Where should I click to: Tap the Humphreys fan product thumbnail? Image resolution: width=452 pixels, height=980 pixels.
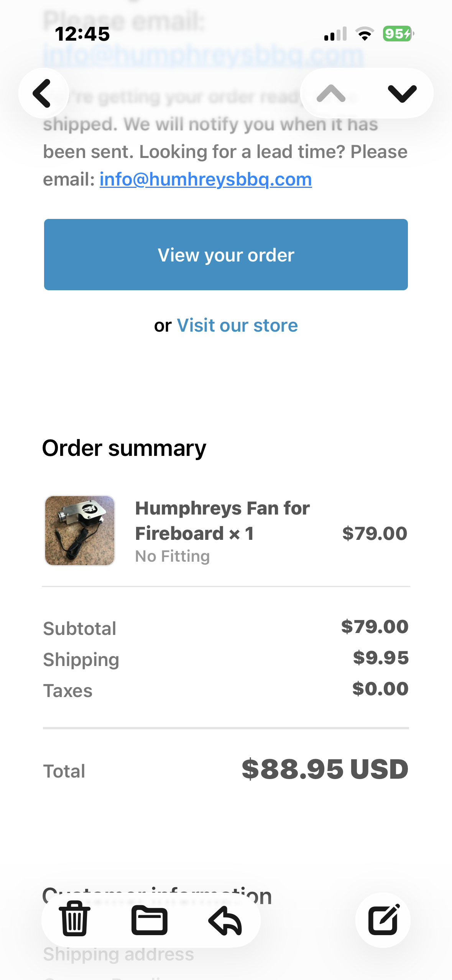[x=80, y=531]
